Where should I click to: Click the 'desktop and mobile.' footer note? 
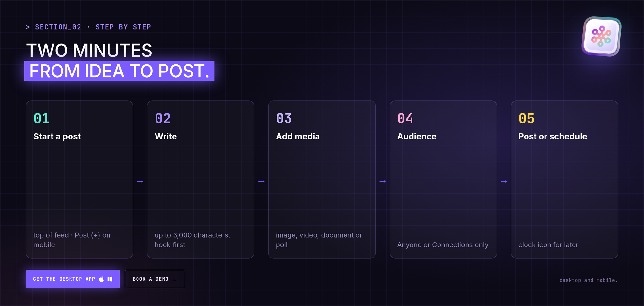pyautogui.click(x=589, y=280)
